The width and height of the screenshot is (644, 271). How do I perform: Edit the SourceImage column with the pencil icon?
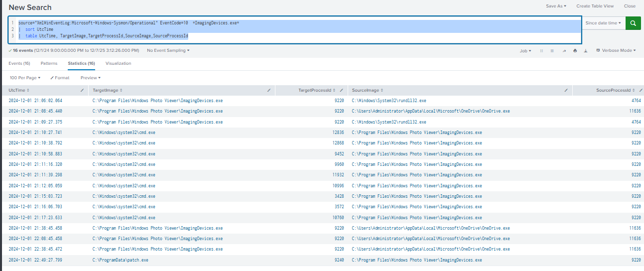[x=566, y=90]
